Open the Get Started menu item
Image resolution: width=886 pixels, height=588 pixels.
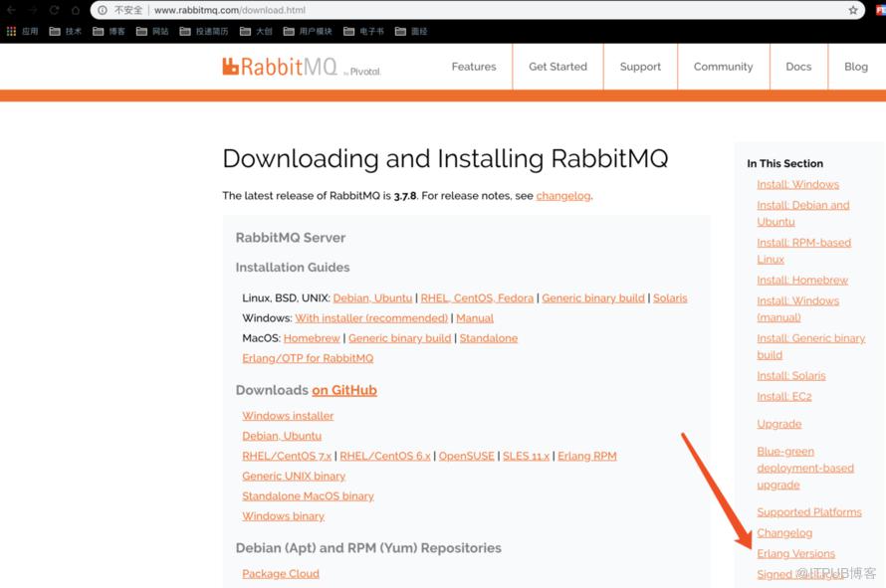pyautogui.click(x=557, y=67)
